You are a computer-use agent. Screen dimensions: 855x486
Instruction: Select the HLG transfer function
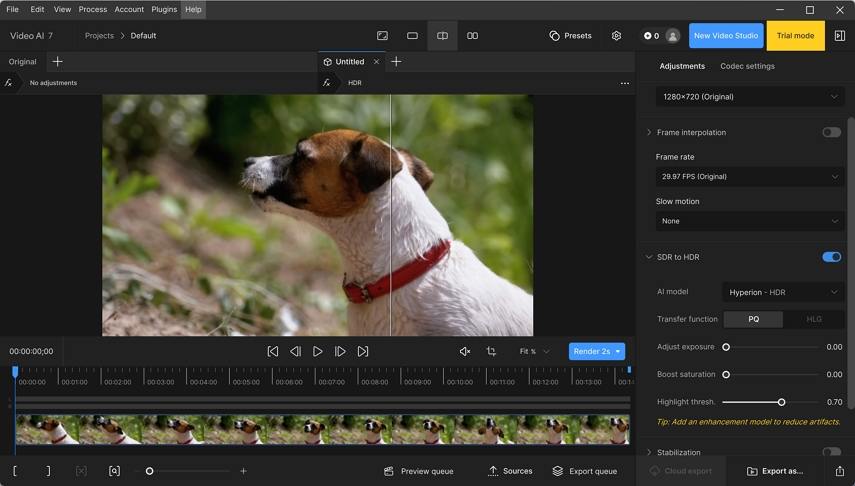coord(814,319)
